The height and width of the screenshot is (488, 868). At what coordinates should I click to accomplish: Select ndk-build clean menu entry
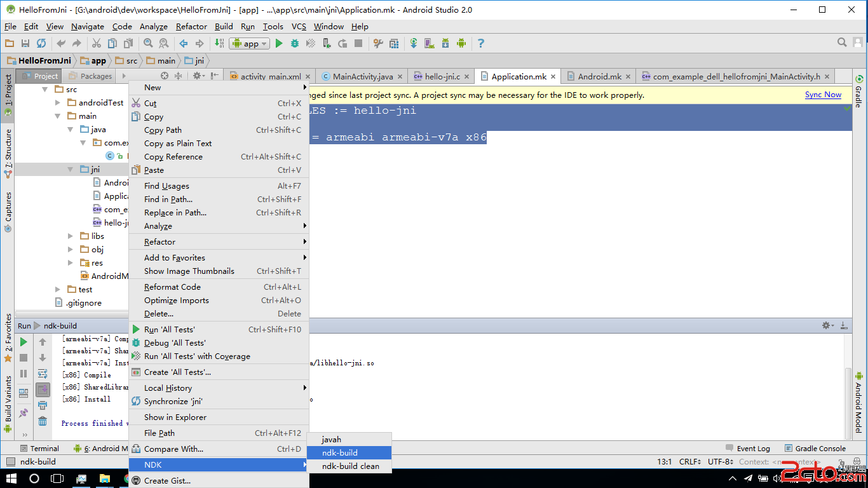pos(349,466)
